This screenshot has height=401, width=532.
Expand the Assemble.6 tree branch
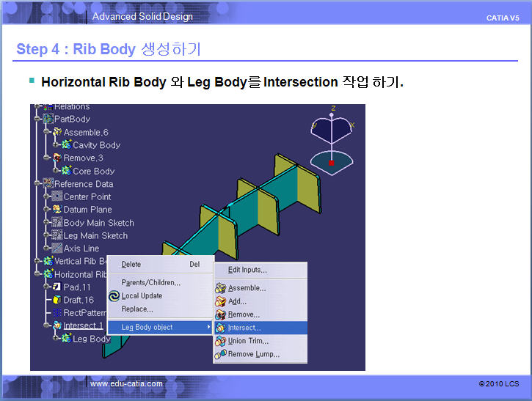[x=47, y=132]
